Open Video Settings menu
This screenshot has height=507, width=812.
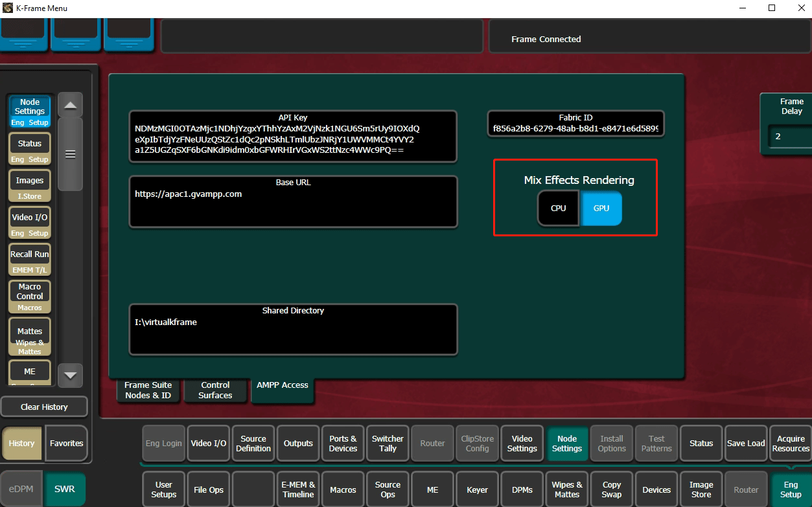522,444
